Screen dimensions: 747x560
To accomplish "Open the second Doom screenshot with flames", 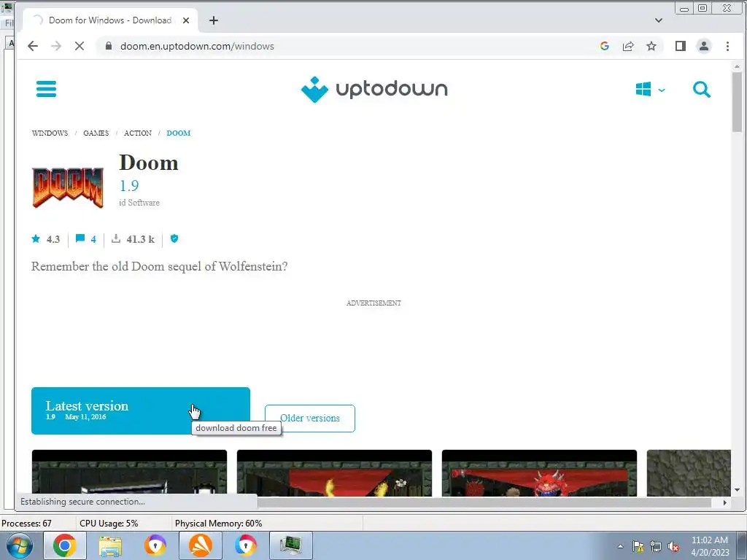I will point(334,472).
